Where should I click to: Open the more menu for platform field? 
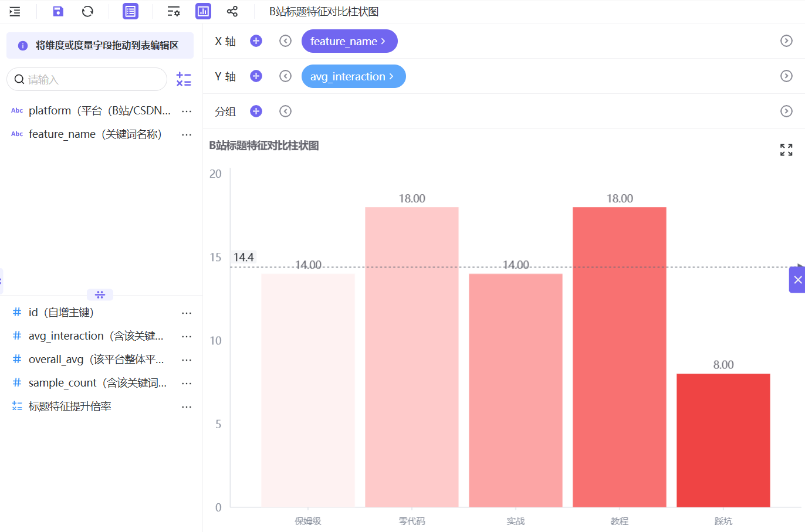pos(187,111)
